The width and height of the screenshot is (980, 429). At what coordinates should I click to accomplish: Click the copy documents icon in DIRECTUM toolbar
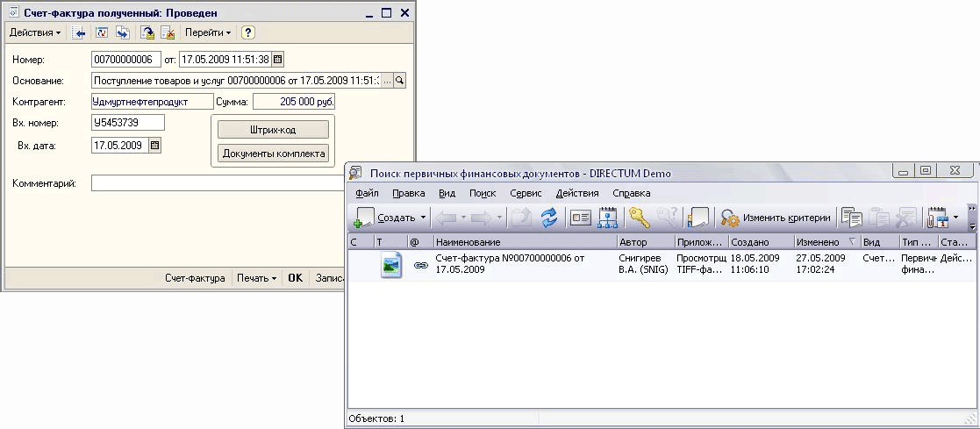point(852,218)
